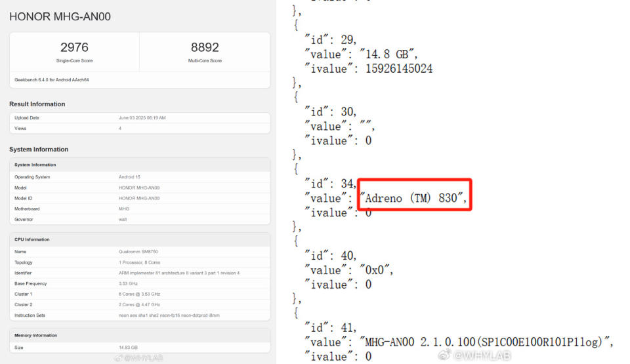Click the Topology row label
Image resolution: width=630 pixels, height=364 pixels.
pos(24,262)
